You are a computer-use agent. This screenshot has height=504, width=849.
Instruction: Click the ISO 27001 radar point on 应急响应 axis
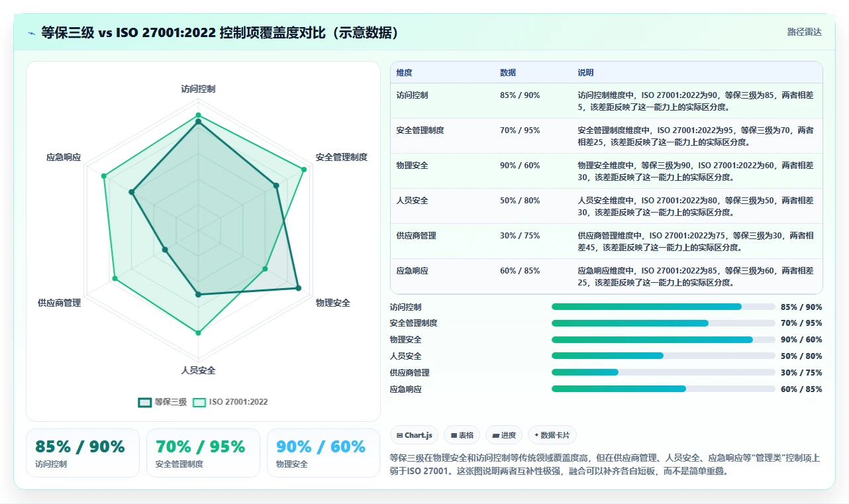point(103,176)
